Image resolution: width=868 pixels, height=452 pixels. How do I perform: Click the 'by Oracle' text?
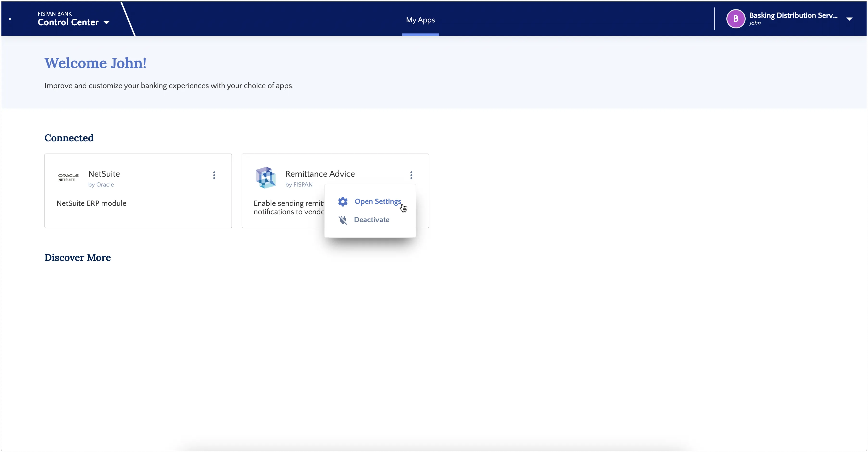coord(101,185)
